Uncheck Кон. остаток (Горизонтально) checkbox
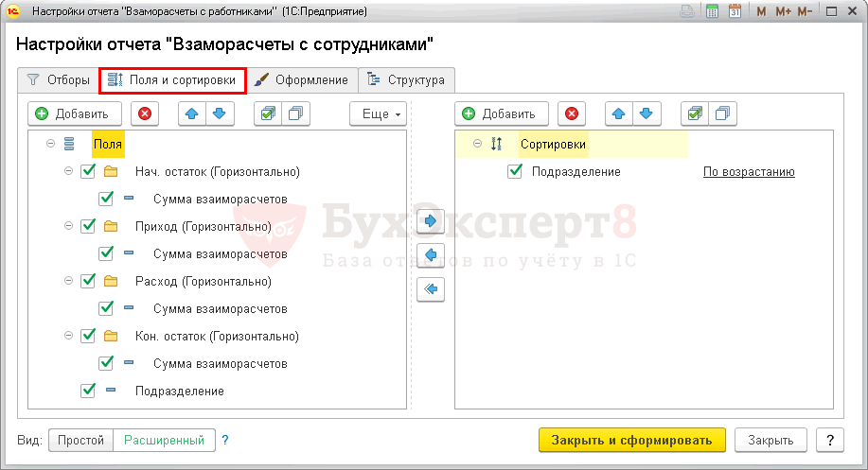The height and width of the screenshot is (470, 868). pos(88,336)
